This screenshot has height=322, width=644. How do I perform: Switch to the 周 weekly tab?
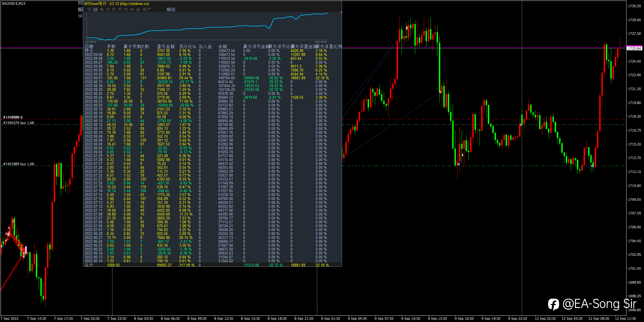click(x=102, y=9)
